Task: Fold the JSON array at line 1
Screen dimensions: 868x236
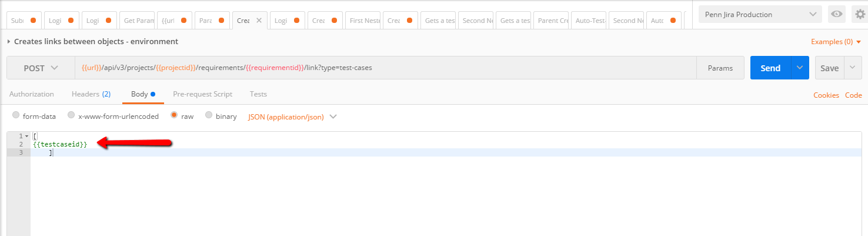Action: click(x=27, y=136)
